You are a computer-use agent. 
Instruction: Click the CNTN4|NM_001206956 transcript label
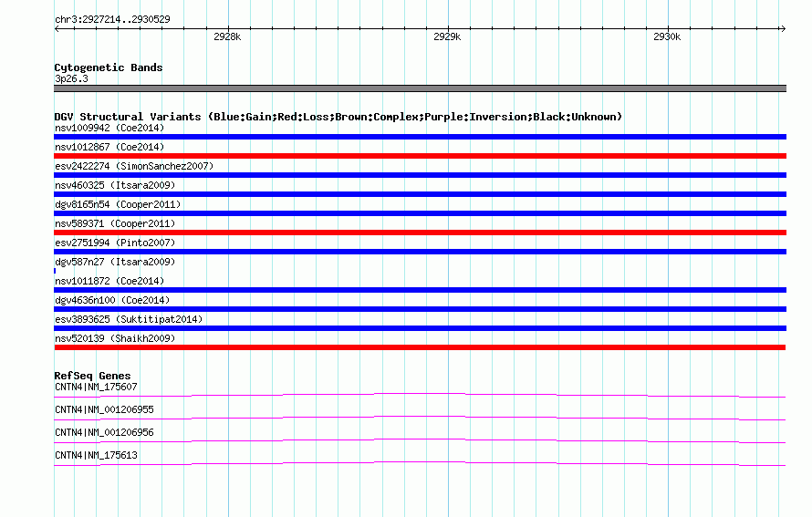(x=104, y=432)
